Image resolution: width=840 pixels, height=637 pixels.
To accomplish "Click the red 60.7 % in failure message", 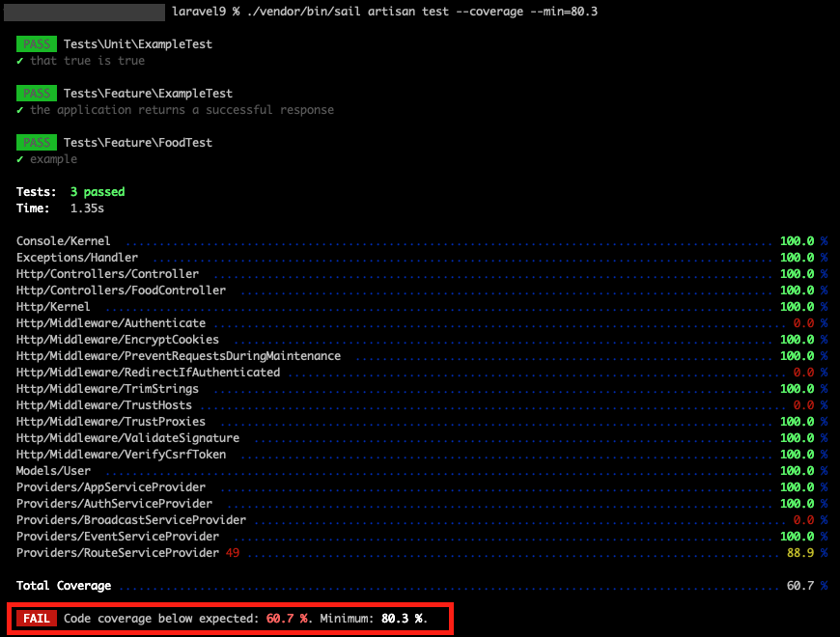I will click(x=287, y=619).
